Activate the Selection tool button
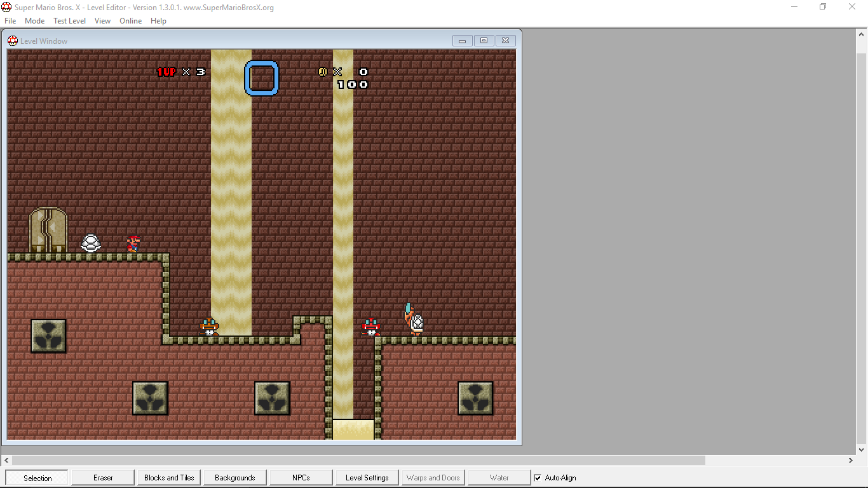The height and width of the screenshot is (488, 868). pyautogui.click(x=37, y=478)
